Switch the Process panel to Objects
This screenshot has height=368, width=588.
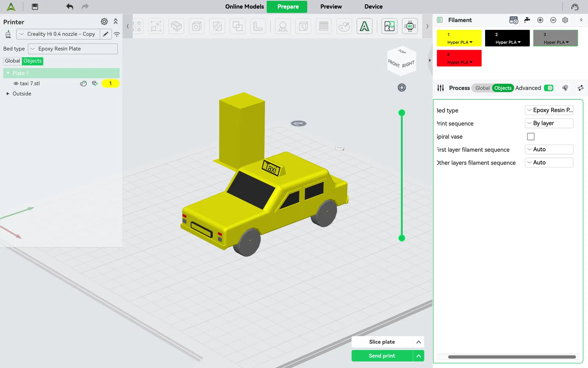[503, 88]
